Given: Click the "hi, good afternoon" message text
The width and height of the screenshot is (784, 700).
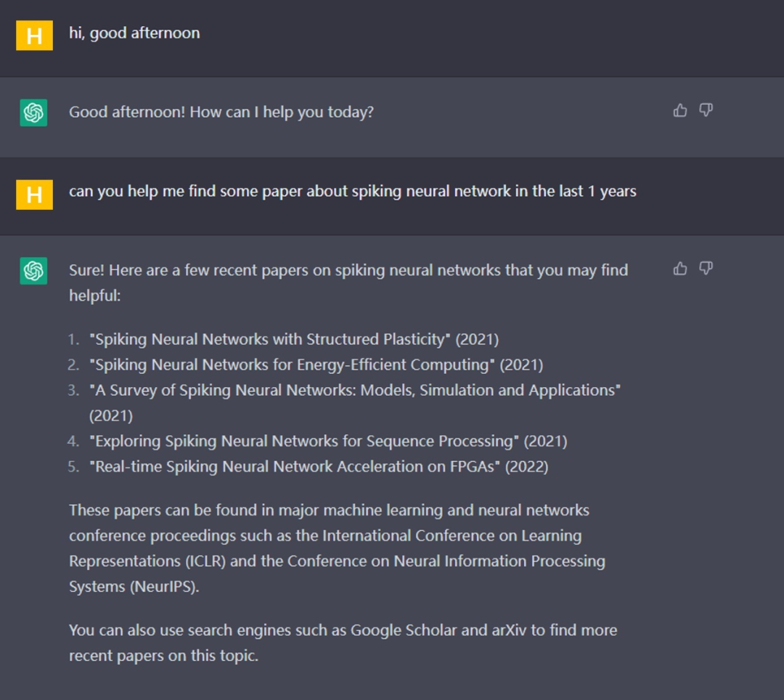Looking at the screenshot, I should coord(134,33).
